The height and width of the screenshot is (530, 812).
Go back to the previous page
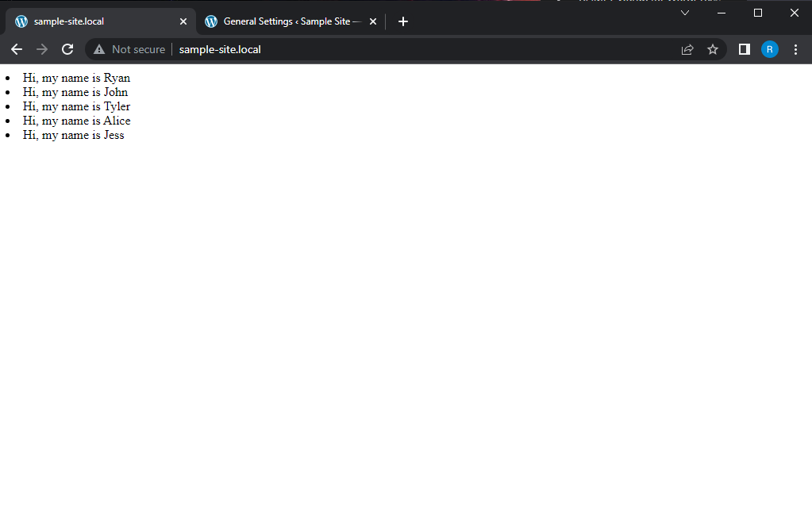tap(17, 50)
